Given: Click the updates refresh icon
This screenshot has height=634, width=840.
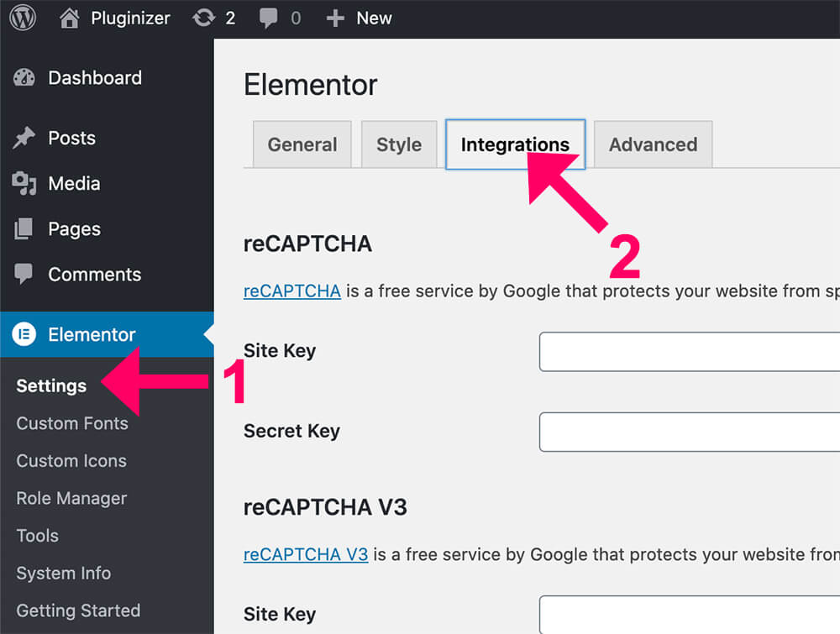Looking at the screenshot, I should (203, 18).
